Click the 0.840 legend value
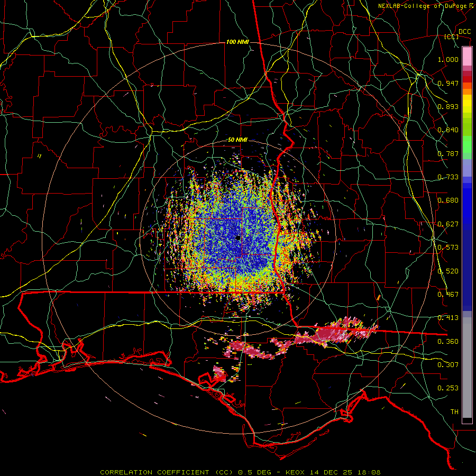Viewport: 476px width, 476px height. click(x=448, y=130)
